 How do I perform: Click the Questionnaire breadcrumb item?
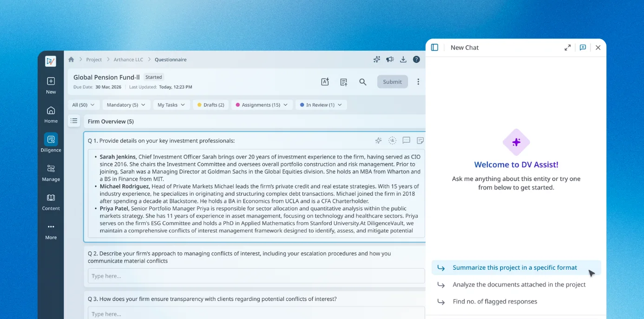pos(171,60)
